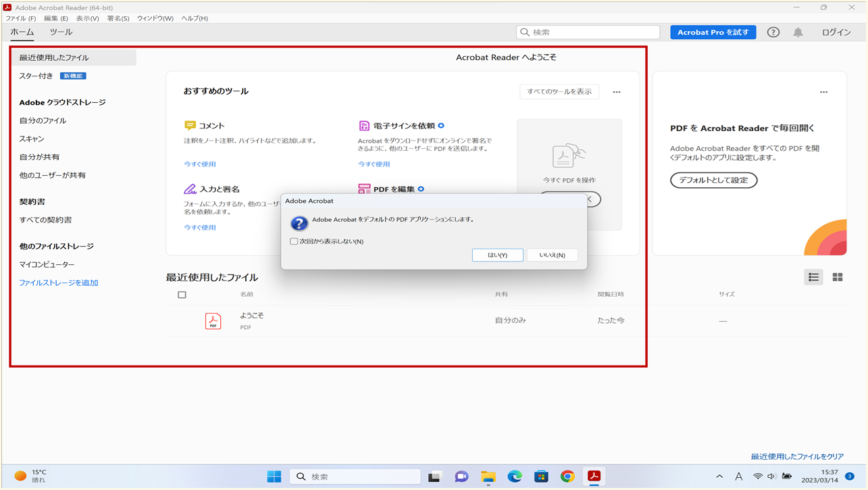Click 今すぐ使用 link under 入力と署名
The image size is (868, 490).
click(x=200, y=228)
